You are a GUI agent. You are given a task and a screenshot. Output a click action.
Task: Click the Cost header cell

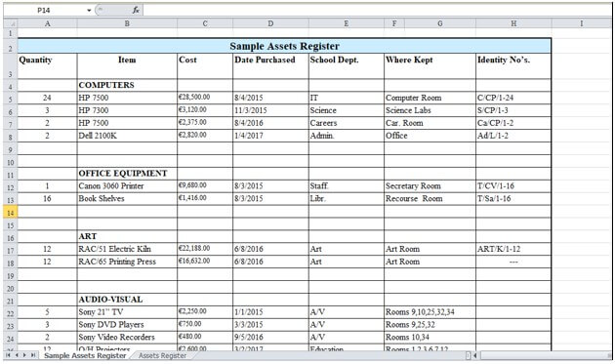205,66
